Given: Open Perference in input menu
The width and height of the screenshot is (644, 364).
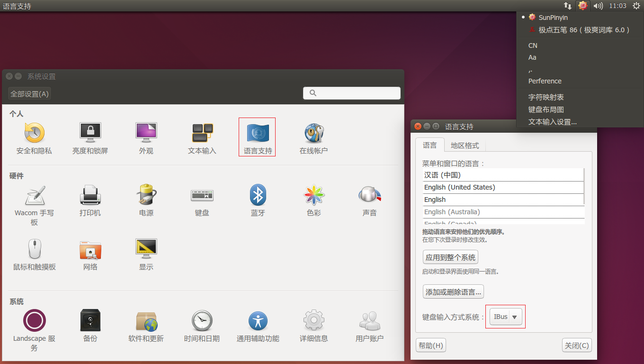Looking at the screenshot, I should coord(580,81).
